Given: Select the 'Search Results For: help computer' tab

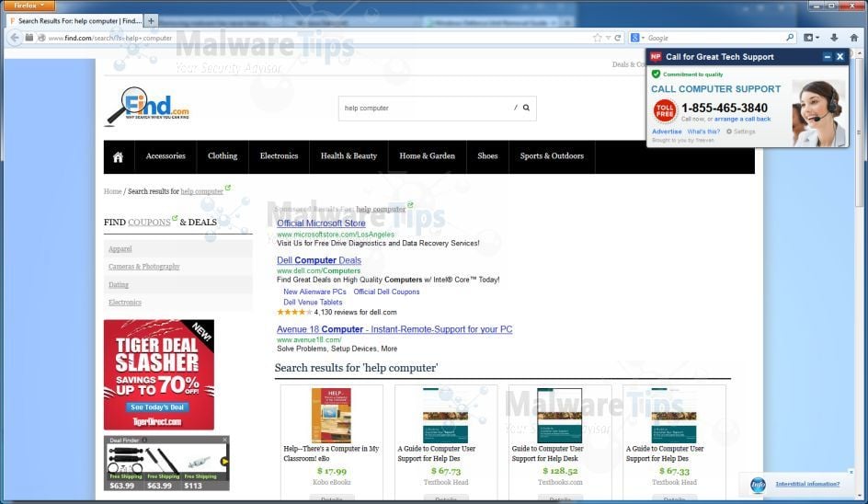Looking at the screenshot, I should pos(74,21).
